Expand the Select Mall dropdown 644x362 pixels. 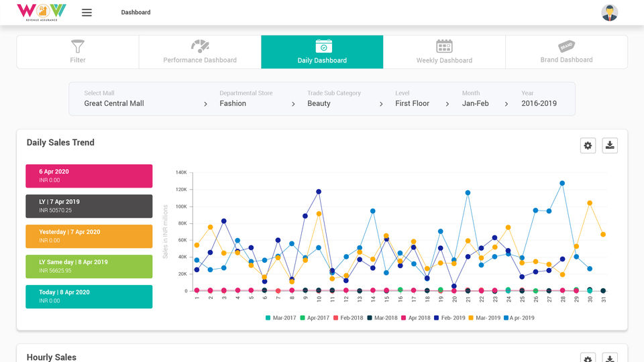(x=146, y=99)
